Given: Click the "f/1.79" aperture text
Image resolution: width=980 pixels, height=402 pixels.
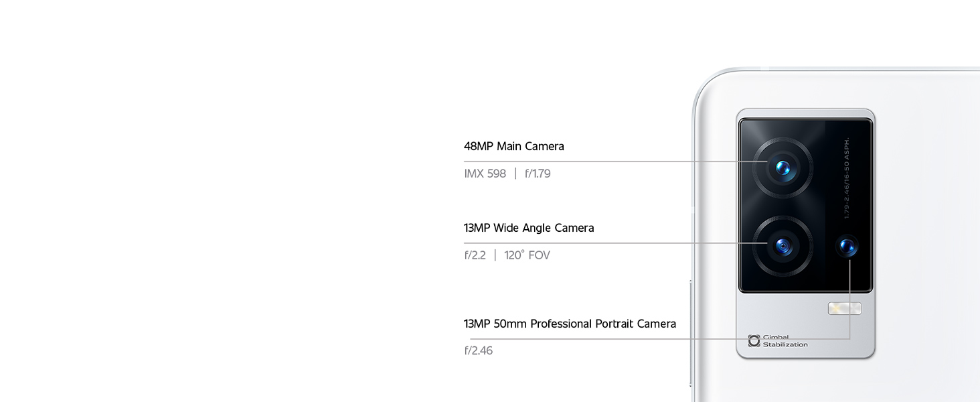Looking at the screenshot, I should [x=538, y=174].
